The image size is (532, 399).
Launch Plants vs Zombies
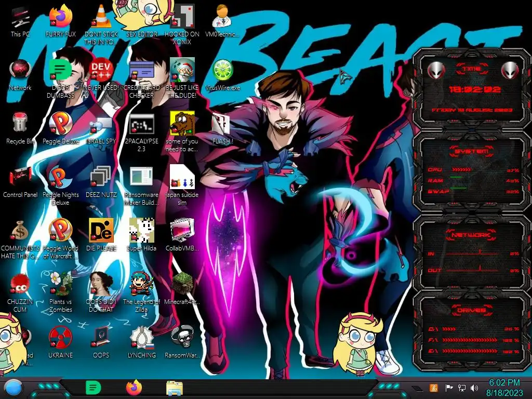coord(60,292)
